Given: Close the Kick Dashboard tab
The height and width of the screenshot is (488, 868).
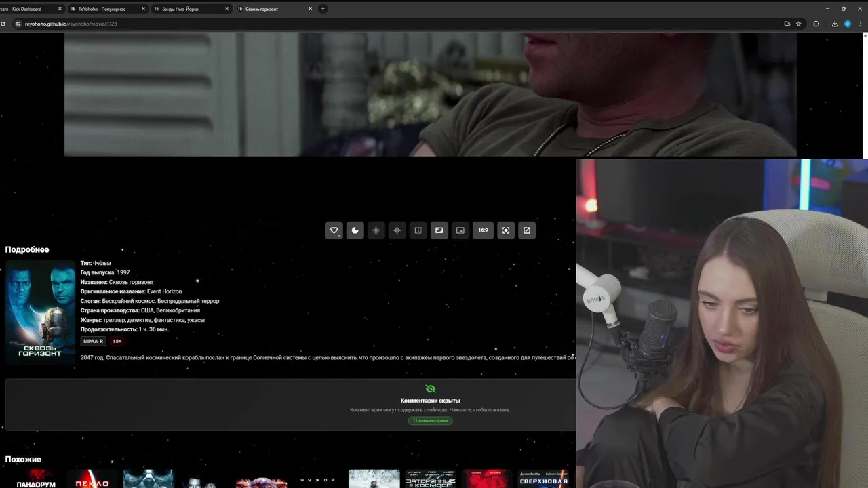Looking at the screenshot, I should click(x=60, y=9).
